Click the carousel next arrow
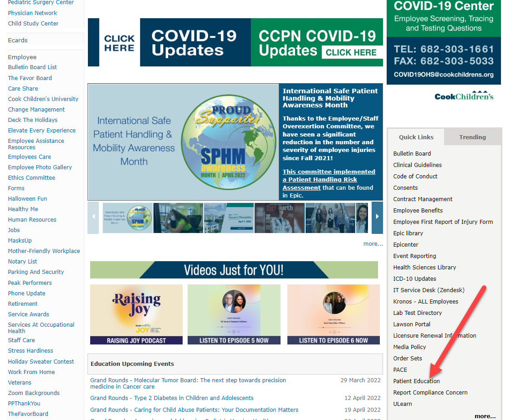The height and width of the screenshot is (420, 511). [x=377, y=217]
